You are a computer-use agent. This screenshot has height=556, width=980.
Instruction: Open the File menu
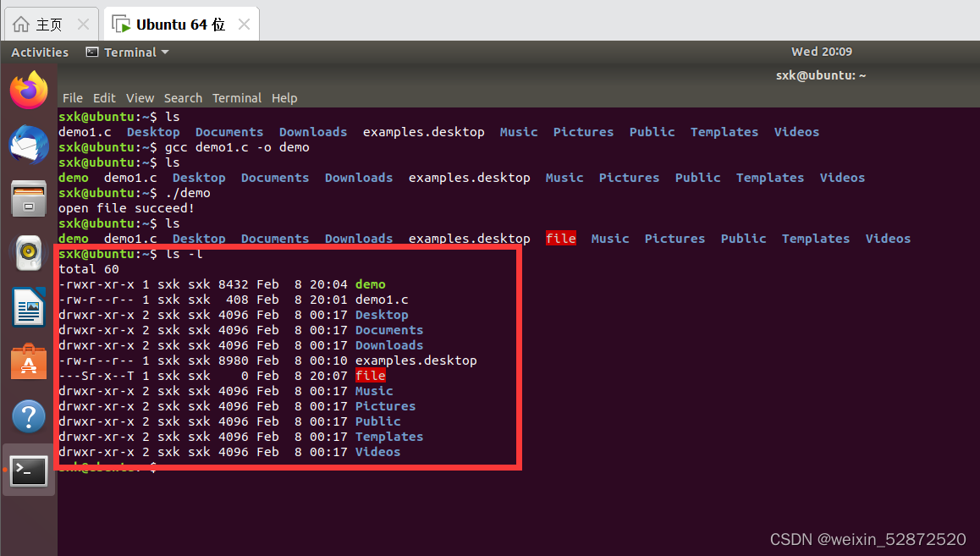click(73, 98)
